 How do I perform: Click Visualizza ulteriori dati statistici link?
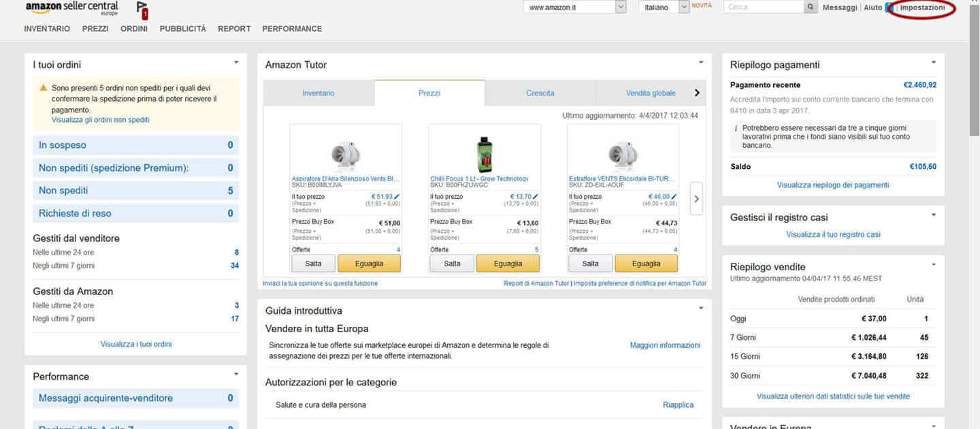coord(833,396)
